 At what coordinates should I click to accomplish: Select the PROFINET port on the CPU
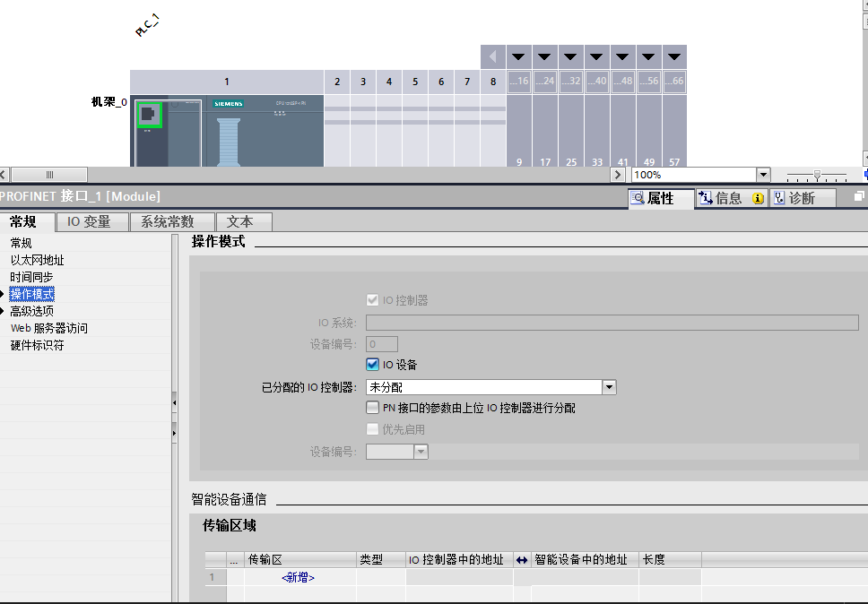(149, 115)
